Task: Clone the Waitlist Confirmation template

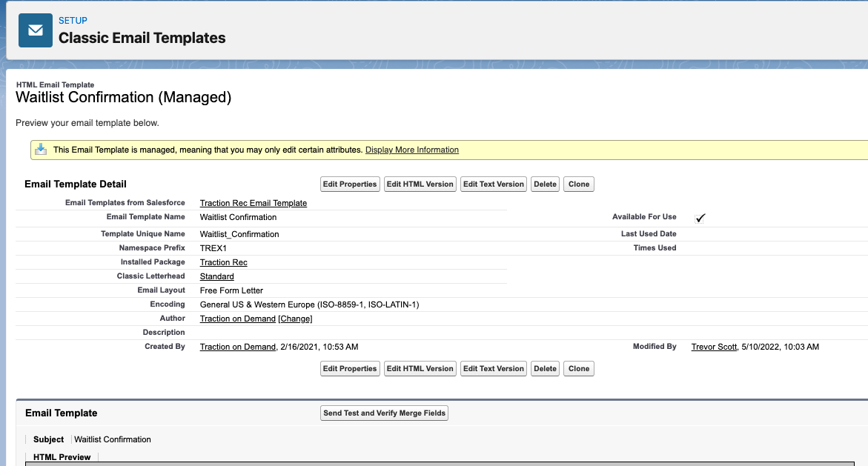Action: [578, 184]
